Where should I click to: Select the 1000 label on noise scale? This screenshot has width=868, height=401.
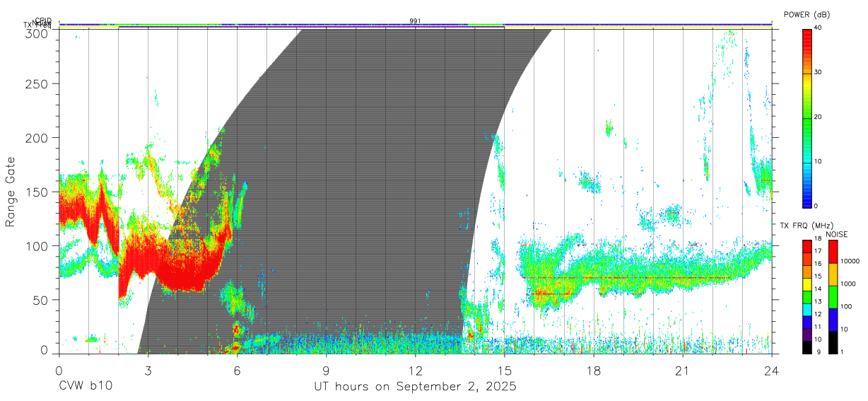pos(850,284)
